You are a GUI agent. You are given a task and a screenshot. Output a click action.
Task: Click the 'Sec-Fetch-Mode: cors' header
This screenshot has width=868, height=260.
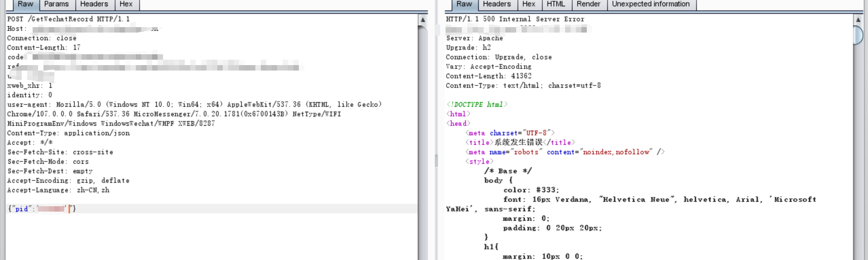click(x=48, y=161)
